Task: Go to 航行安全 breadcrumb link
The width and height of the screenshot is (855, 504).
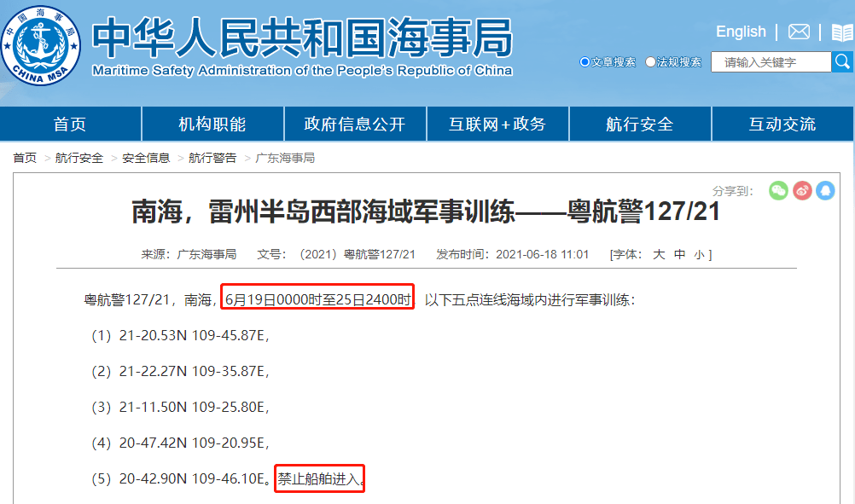Action: (x=79, y=158)
